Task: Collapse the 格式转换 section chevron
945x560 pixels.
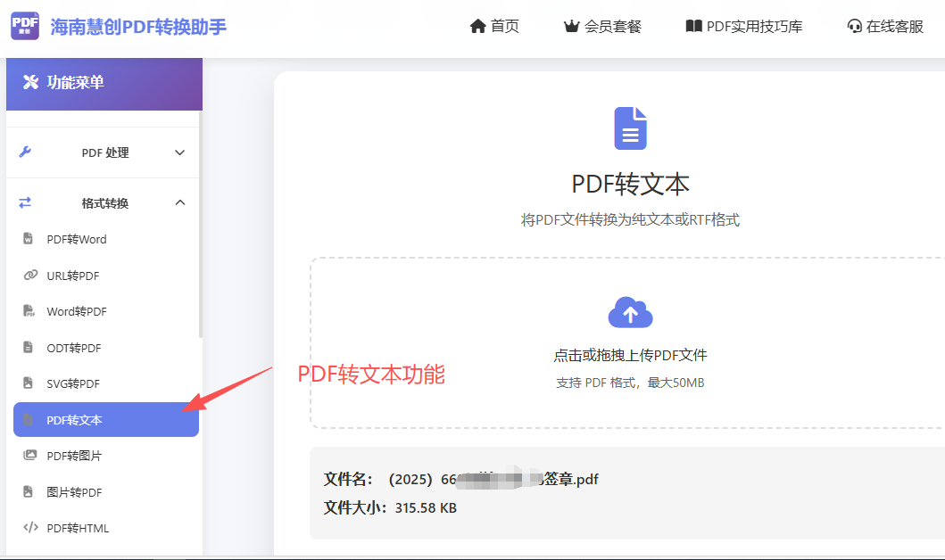Action: (179, 203)
